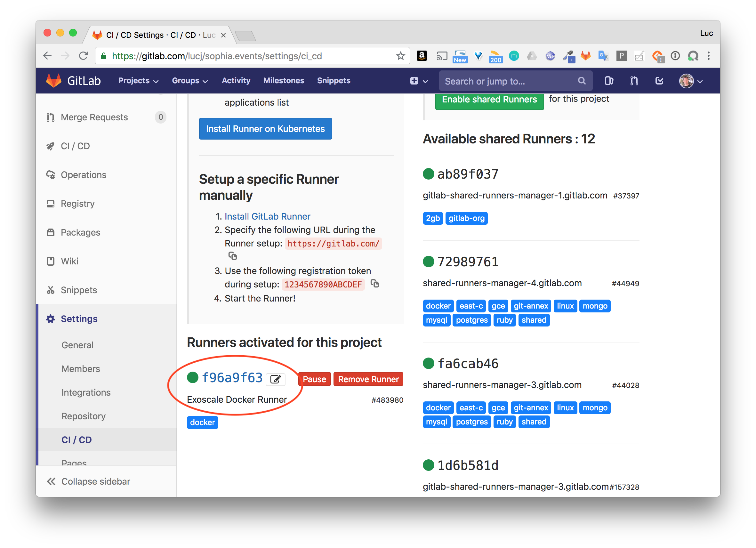The image size is (756, 548).
Task: Select Repository under Settings in the sidebar
Action: point(83,416)
